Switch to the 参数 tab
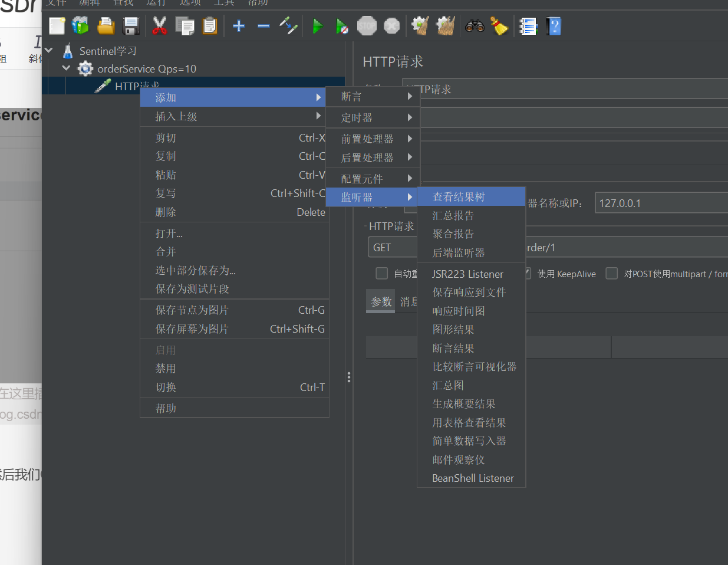The width and height of the screenshot is (728, 565). (x=381, y=301)
